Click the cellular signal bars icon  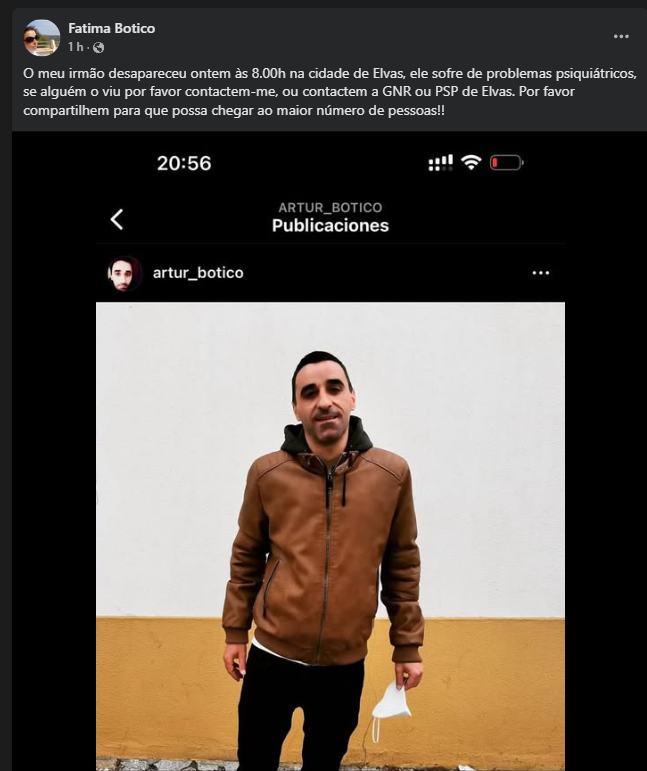(x=441, y=163)
